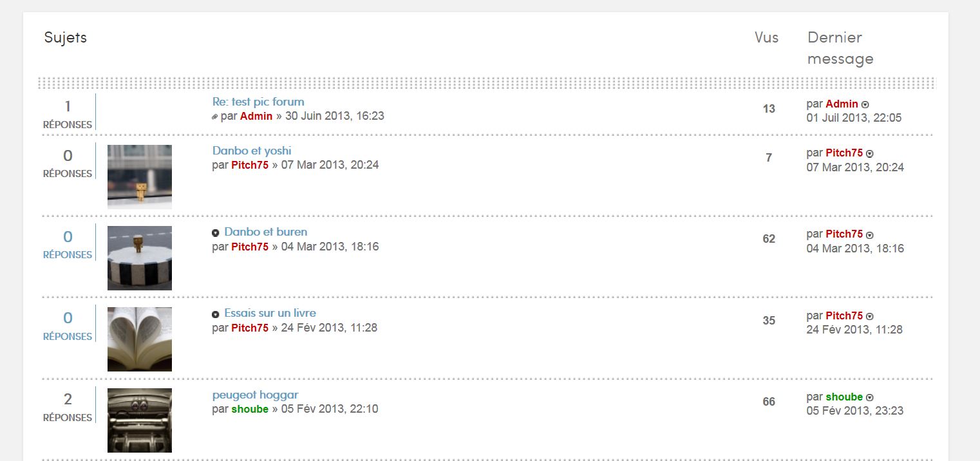
Task: Open topic Re: test pic forum
Action: [258, 102]
